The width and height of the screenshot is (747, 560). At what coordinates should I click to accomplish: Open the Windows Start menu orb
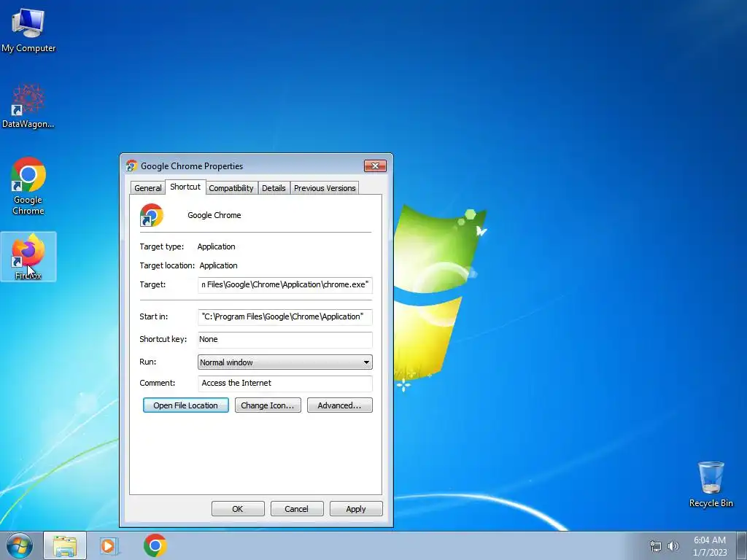click(x=20, y=545)
